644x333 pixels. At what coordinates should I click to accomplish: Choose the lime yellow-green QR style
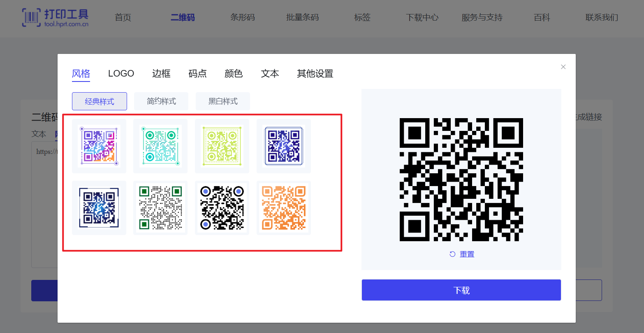click(x=222, y=146)
